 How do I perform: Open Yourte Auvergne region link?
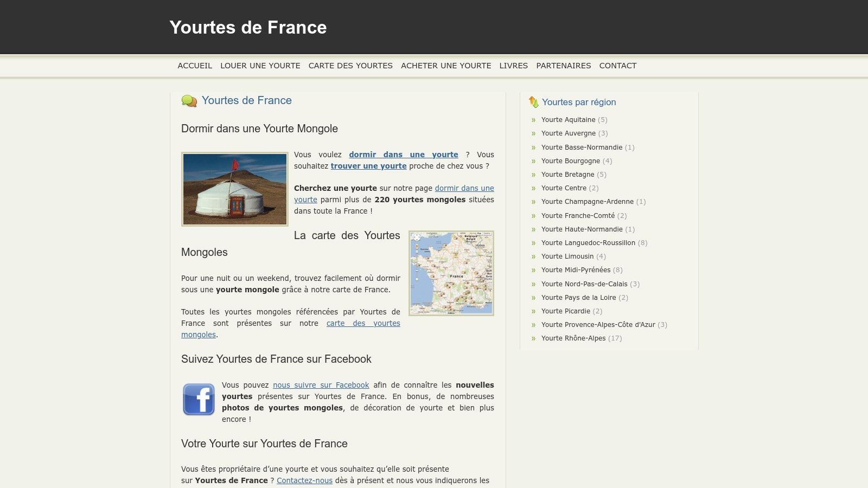pyautogui.click(x=569, y=133)
